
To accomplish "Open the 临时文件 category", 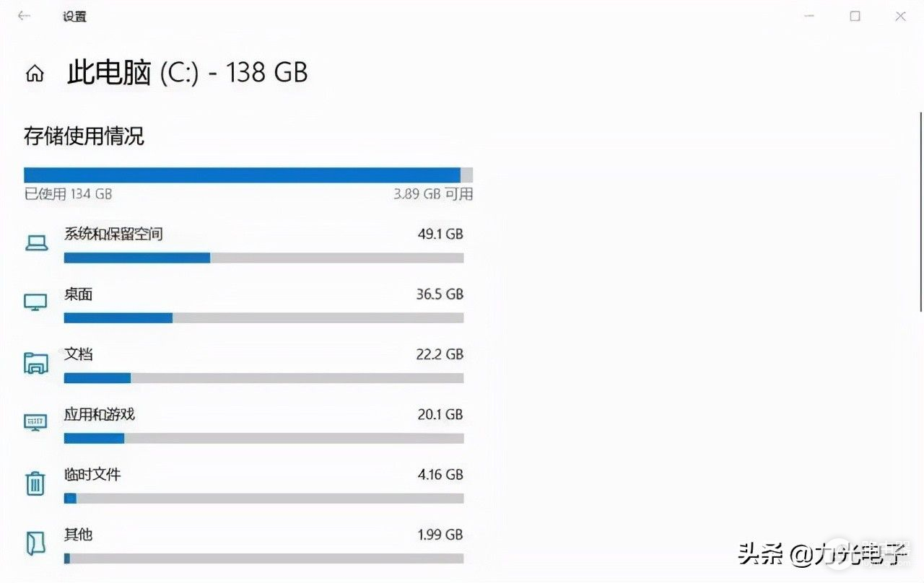I will click(x=92, y=475).
